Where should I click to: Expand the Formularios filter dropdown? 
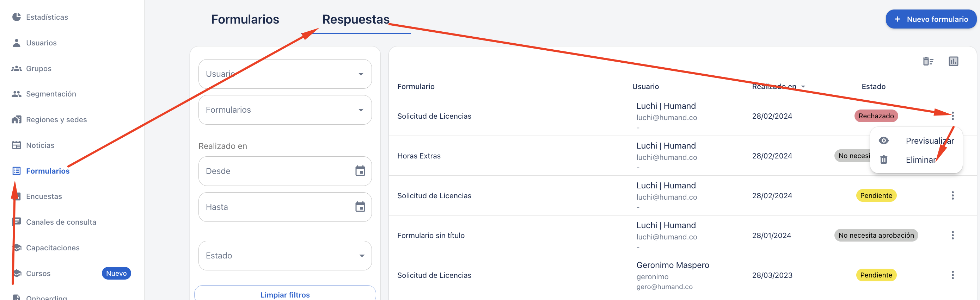point(285,110)
